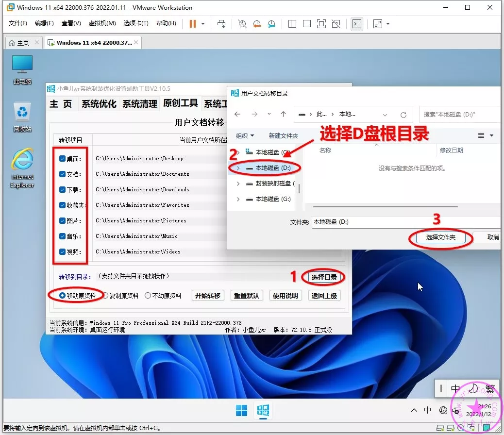Image resolution: width=504 pixels, height=435 pixels.
Task: Click the full screen toolbar icon
Action: click(321, 23)
